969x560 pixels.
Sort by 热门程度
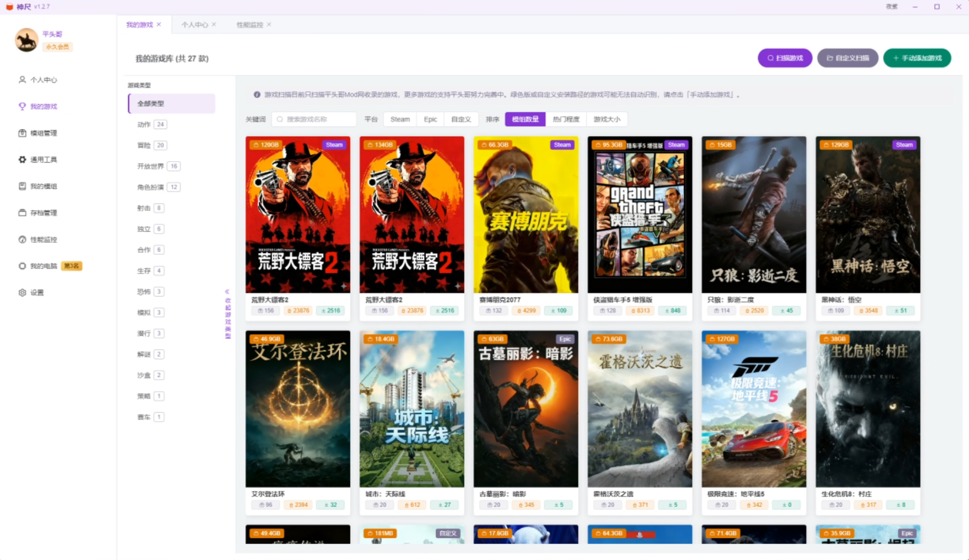(x=566, y=119)
